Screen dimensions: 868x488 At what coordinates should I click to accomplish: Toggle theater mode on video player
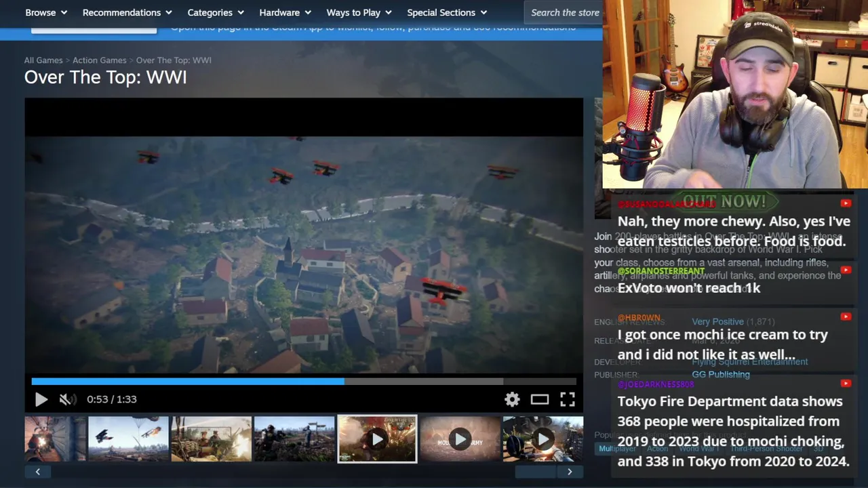coord(540,399)
